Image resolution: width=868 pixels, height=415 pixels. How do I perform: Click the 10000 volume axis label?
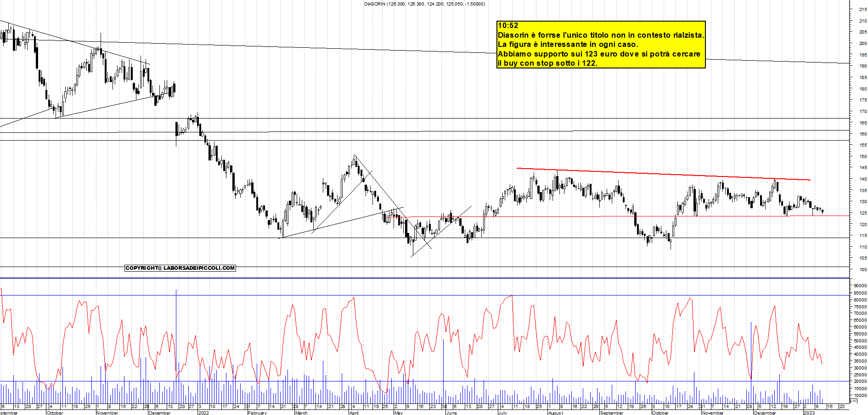coord(860,395)
